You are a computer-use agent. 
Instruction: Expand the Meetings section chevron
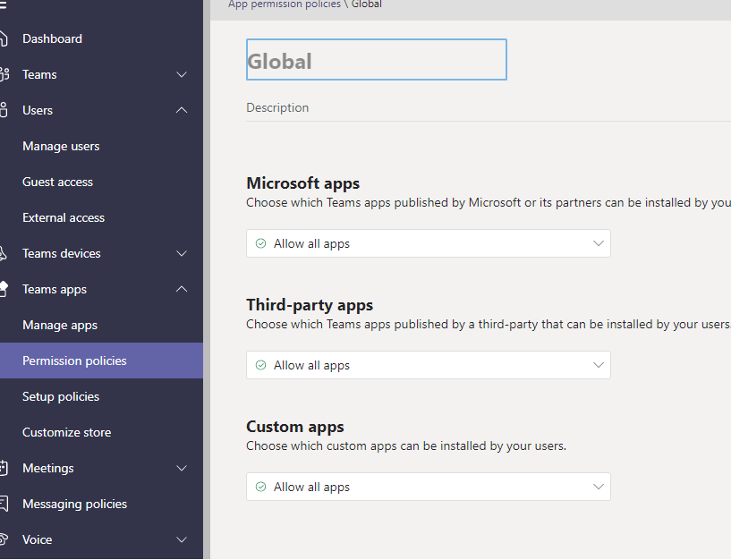coord(182,468)
